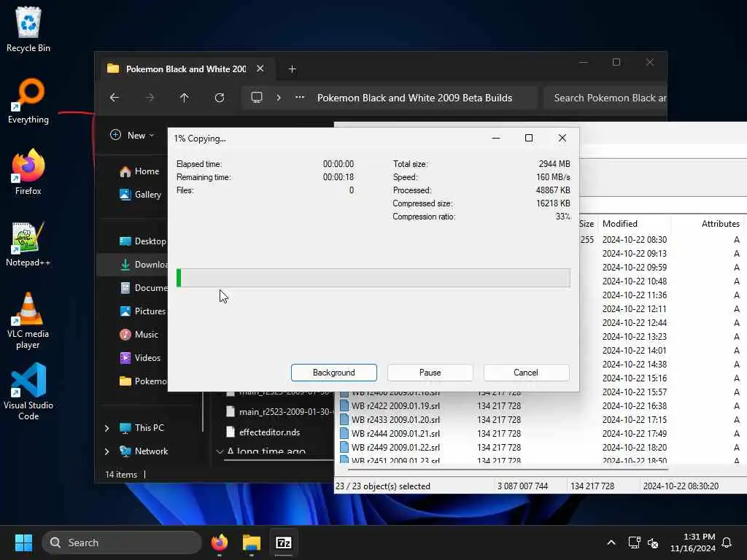This screenshot has height=560, width=747.
Task: Select effecteditor.nds file in Explorer
Action: tap(263, 432)
